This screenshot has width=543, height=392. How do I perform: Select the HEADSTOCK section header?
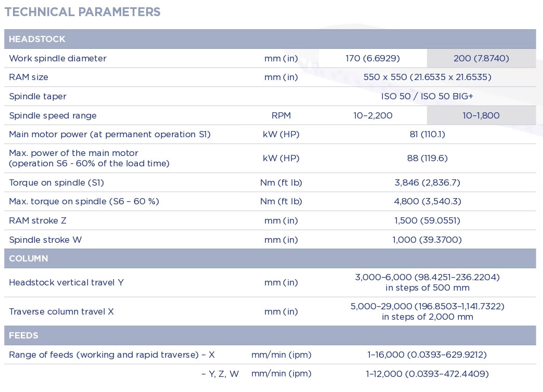(37, 39)
